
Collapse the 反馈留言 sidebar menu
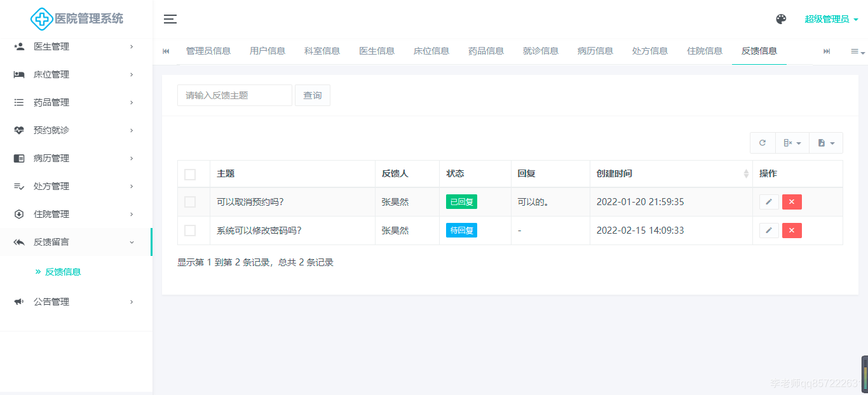pos(76,242)
